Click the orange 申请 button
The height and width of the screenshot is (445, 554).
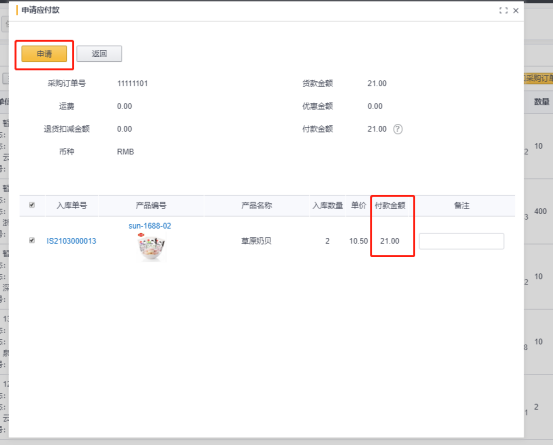click(44, 54)
